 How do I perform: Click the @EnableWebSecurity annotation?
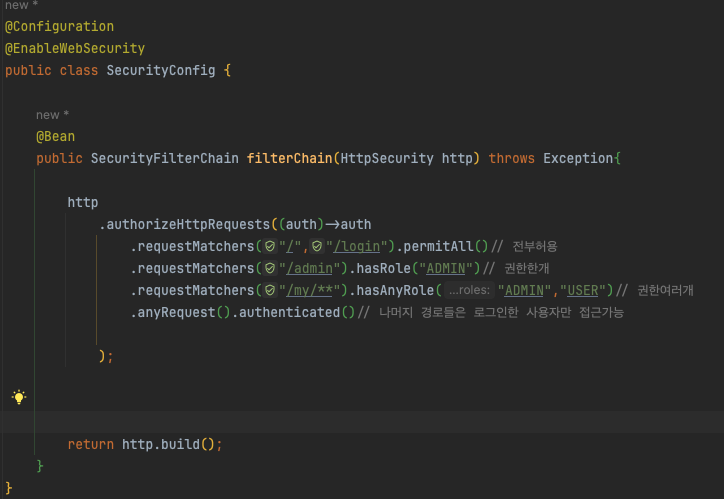[x=75, y=48]
